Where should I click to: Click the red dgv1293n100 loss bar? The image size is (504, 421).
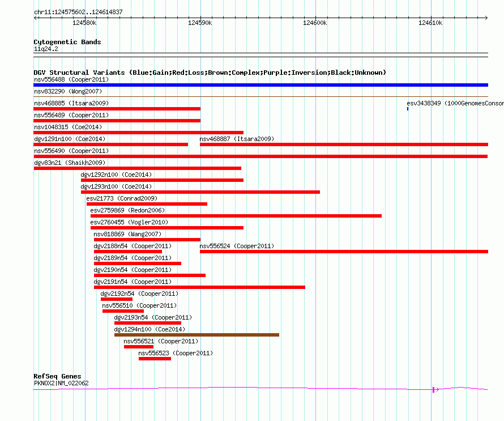pyautogui.click(x=200, y=192)
